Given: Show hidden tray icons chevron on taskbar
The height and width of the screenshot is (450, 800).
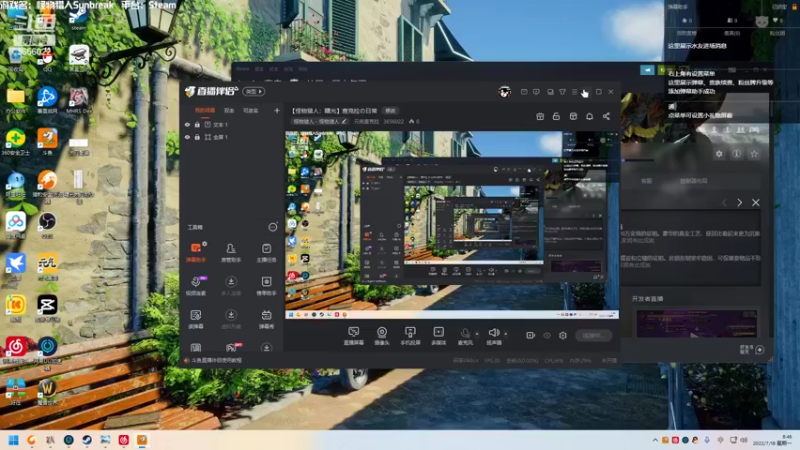Looking at the screenshot, I should pyautogui.click(x=655, y=440).
